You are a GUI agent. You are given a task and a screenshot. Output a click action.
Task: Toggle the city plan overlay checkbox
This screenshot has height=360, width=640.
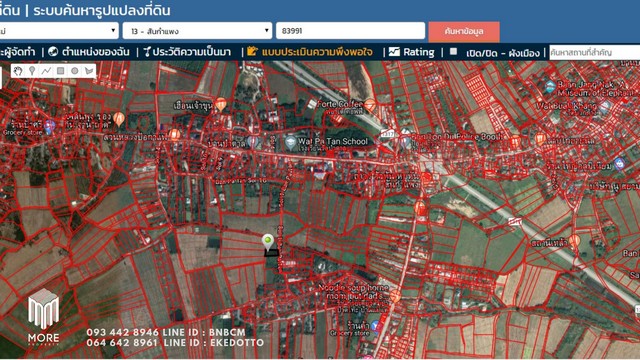[453, 52]
